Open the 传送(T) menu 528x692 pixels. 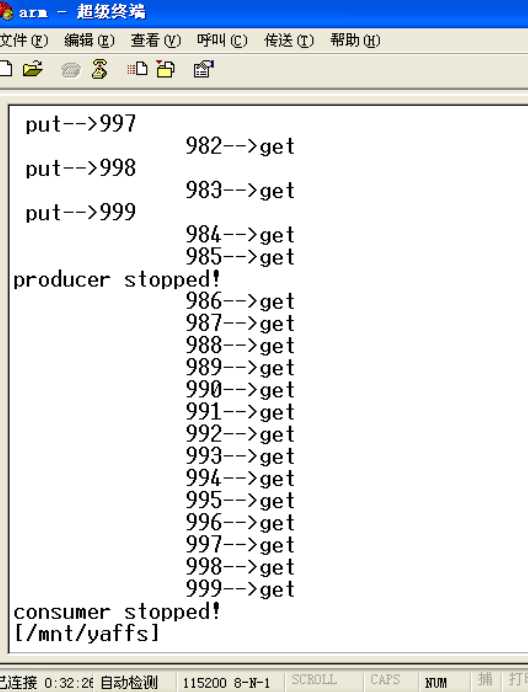point(289,41)
